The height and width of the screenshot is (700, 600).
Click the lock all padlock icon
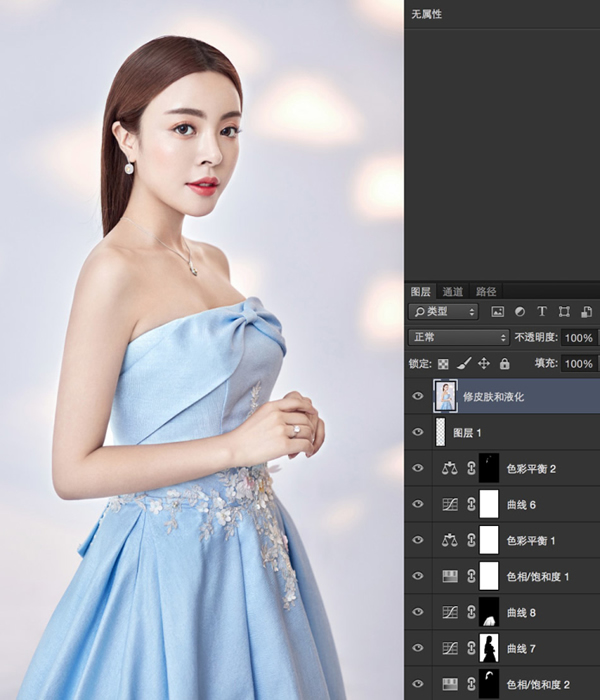coord(504,363)
